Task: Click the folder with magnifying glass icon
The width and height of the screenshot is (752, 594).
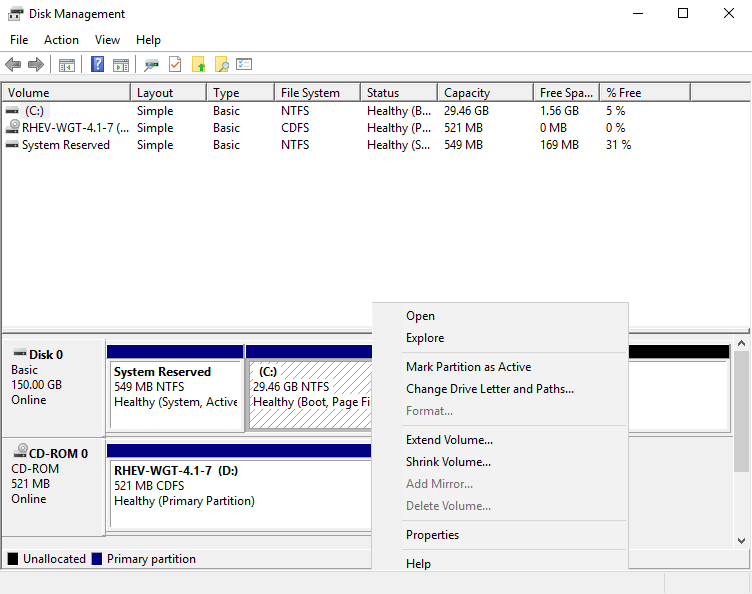Action: (x=221, y=65)
